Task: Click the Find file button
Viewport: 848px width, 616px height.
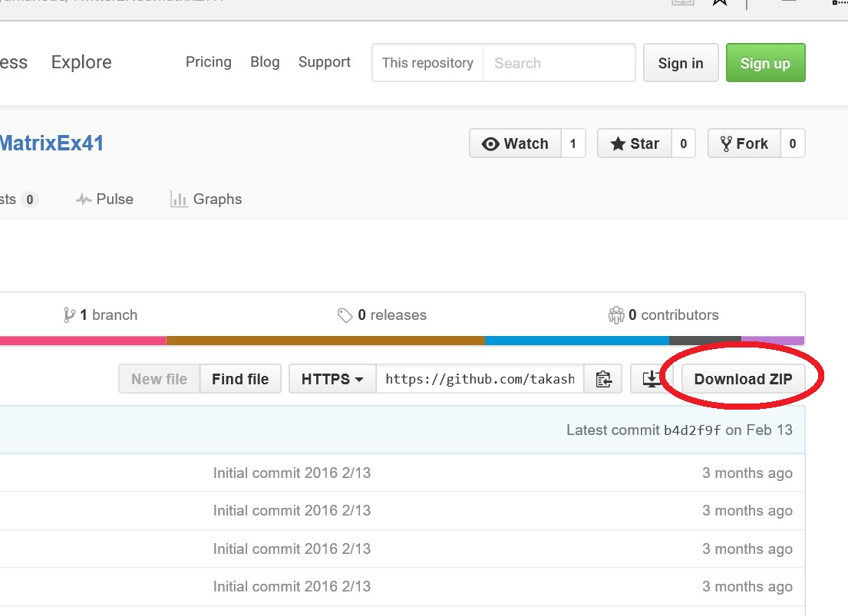Action: 240,379
